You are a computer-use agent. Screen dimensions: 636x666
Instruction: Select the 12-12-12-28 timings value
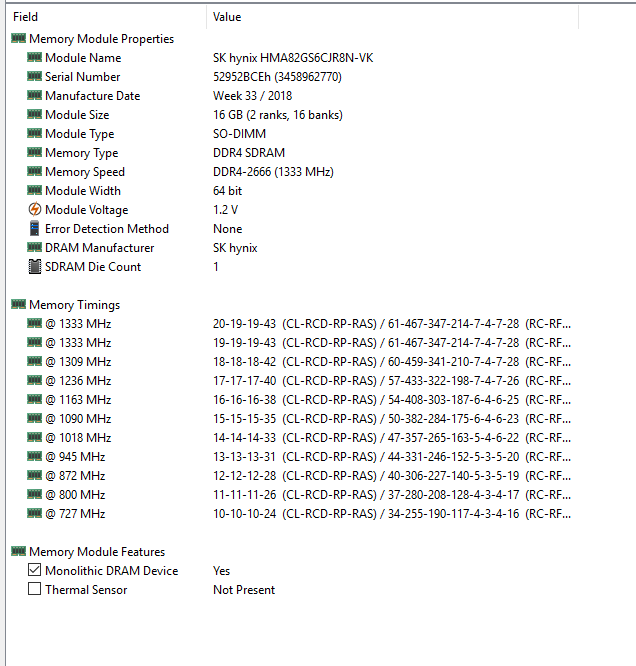coord(392,476)
